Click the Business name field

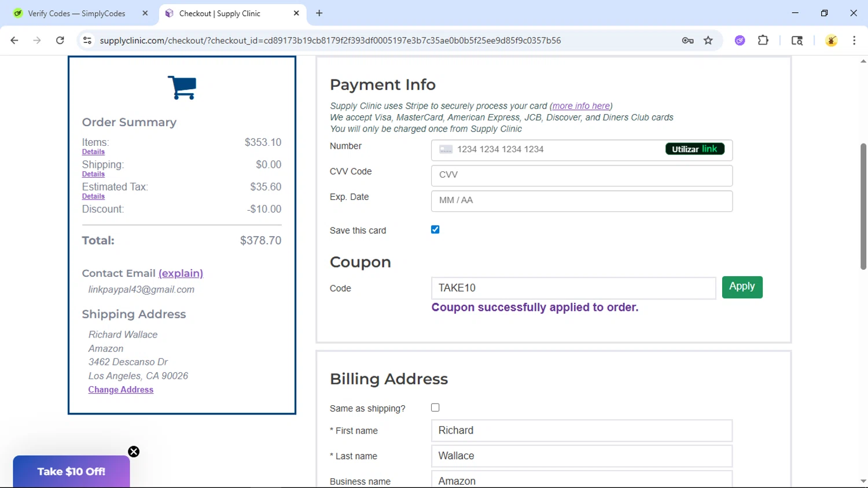[582, 479]
